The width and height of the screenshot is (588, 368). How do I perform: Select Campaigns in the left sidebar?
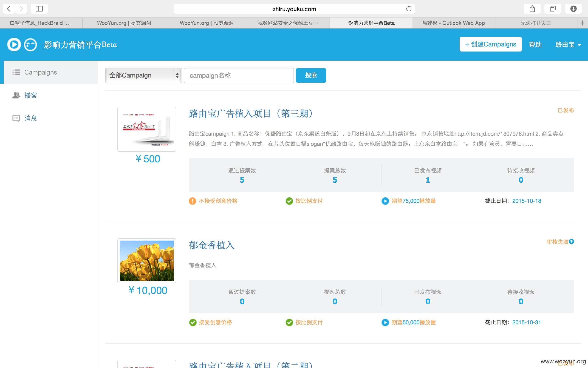51,72
